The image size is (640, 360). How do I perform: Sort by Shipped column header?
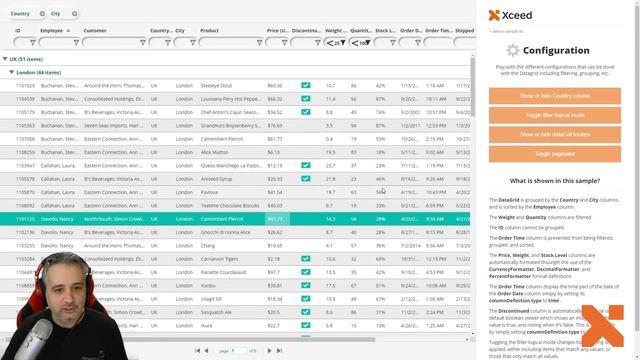click(464, 31)
